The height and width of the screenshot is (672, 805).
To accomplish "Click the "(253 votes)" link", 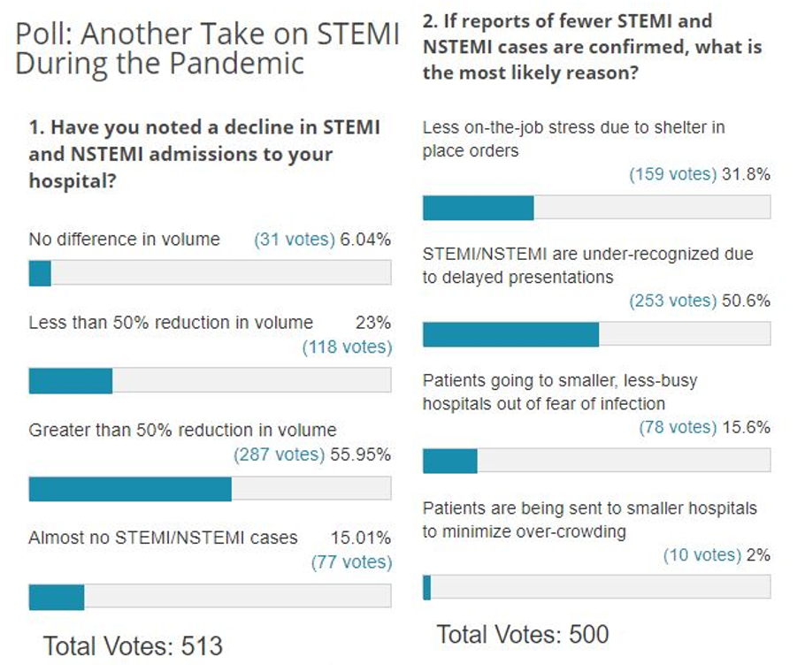I will tap(672, 301).
